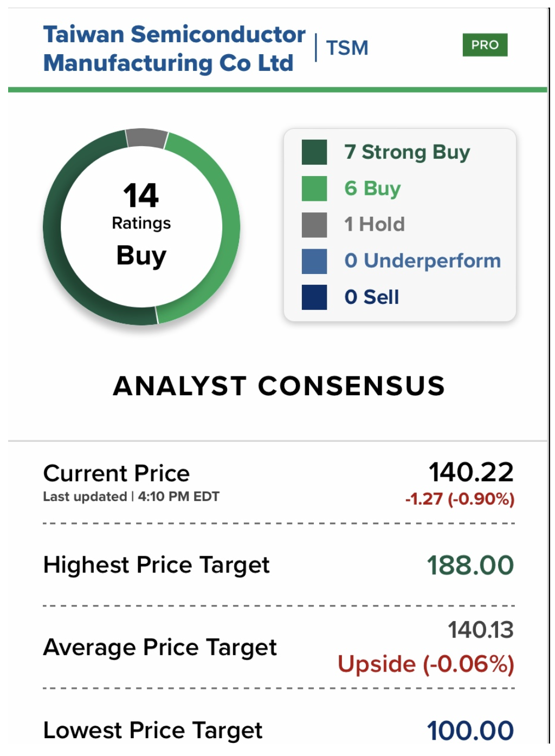Open Taiwan Semiconductor Manufacturing company title
Viewport: 555px width, 756px height.
point(174,49)
